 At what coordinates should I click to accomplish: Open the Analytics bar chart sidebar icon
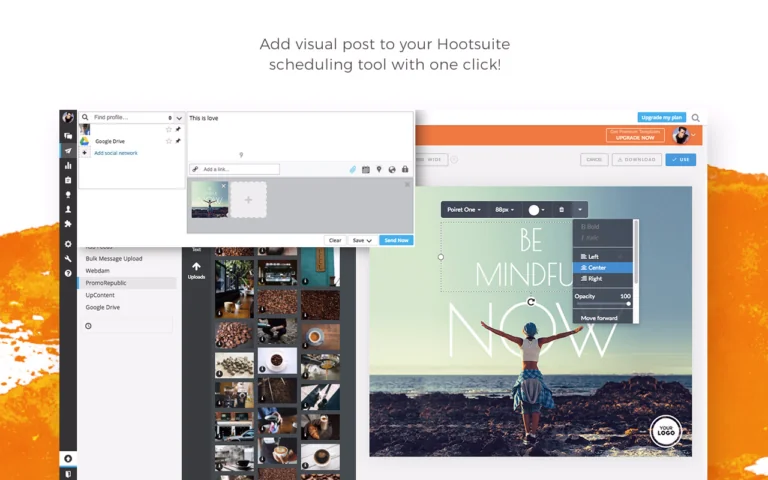point(68,166)
